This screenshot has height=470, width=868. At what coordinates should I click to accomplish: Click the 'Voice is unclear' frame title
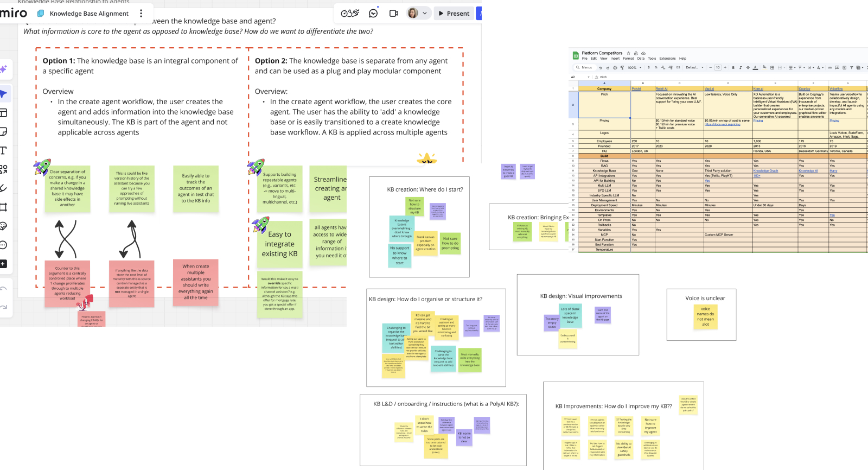tap(705, 298)
